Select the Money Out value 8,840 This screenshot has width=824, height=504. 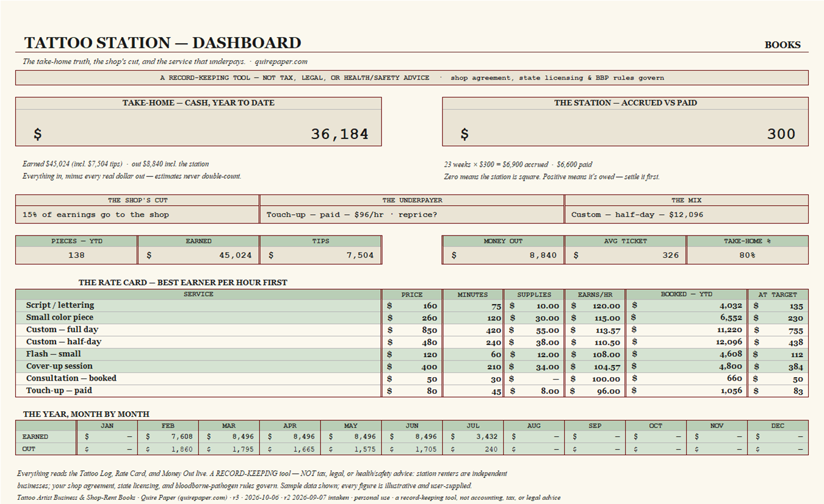coord(543,255)
